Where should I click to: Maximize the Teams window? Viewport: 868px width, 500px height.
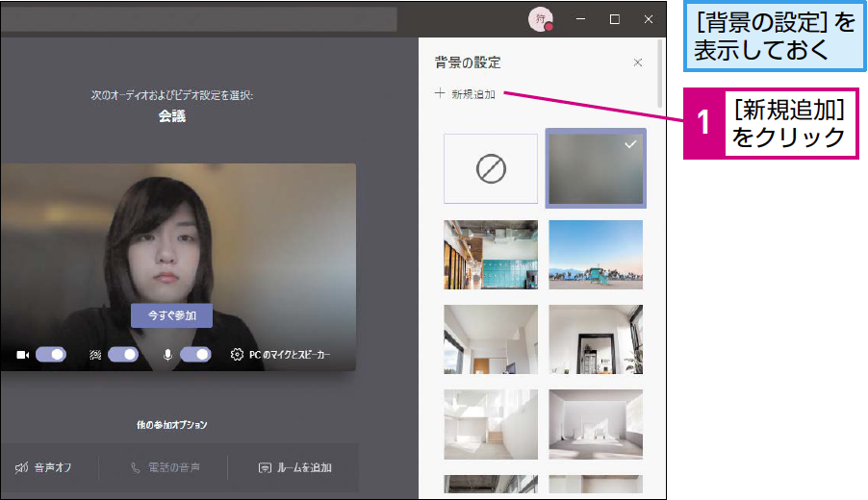[x=615, y=19]
